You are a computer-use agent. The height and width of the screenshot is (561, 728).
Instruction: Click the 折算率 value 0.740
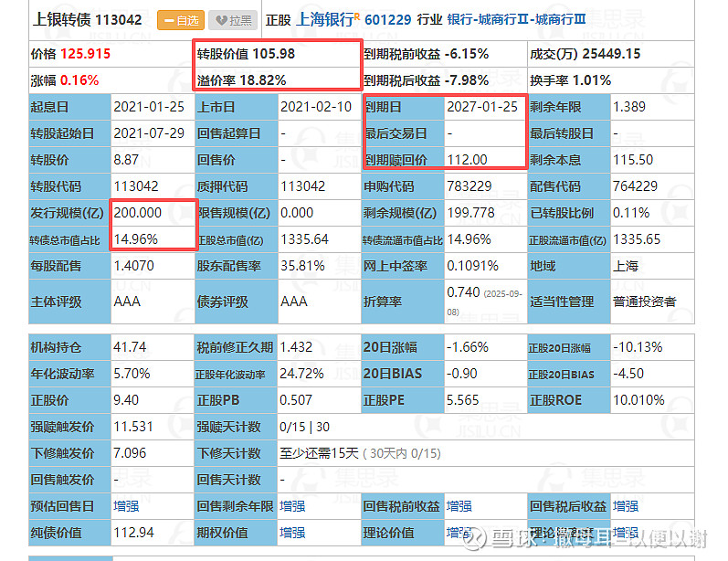(x=465, y=291)
